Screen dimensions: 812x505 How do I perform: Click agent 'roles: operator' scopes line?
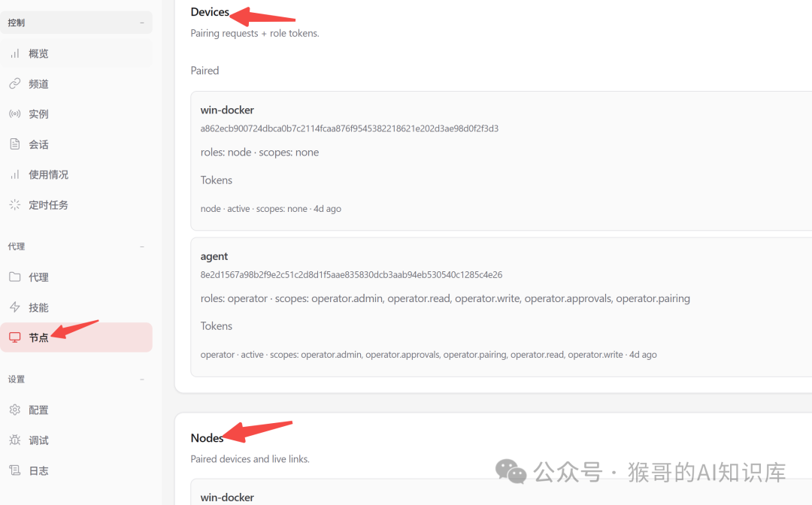coord(445,298)
